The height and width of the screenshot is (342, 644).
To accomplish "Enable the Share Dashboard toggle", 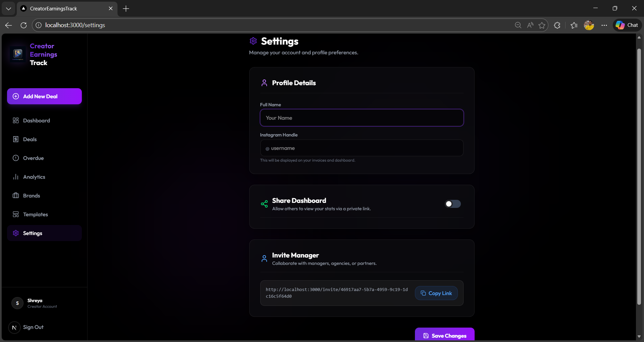I will (x=453, y=204).
